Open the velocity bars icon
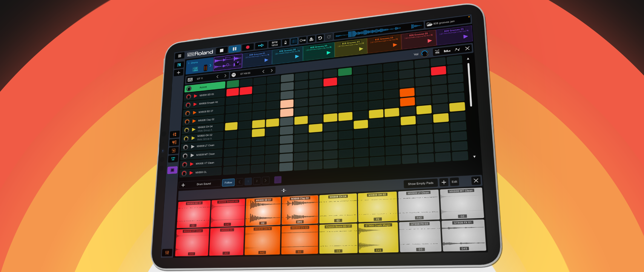Image resolution: width=644 pixels, height=272 pixels. point(447,51)
